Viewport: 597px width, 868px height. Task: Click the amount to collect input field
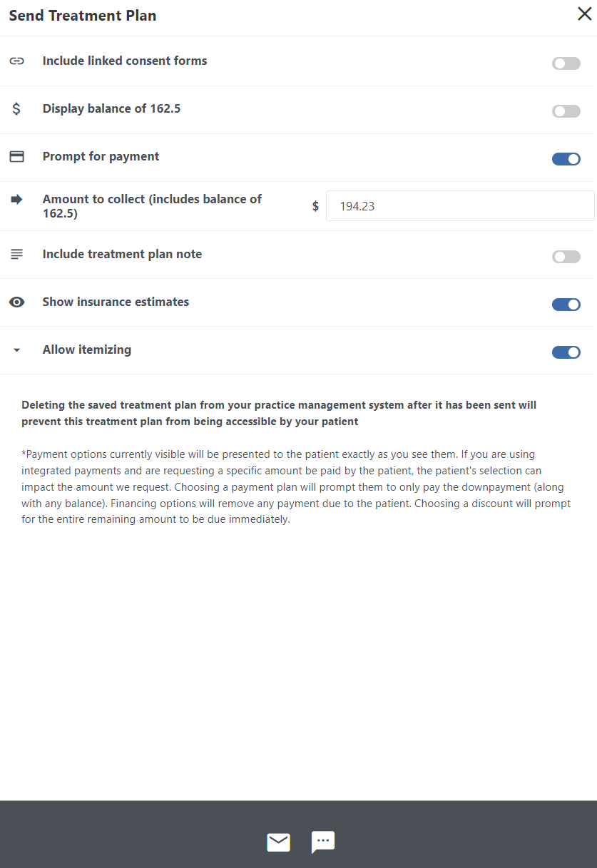pos(460,205)
